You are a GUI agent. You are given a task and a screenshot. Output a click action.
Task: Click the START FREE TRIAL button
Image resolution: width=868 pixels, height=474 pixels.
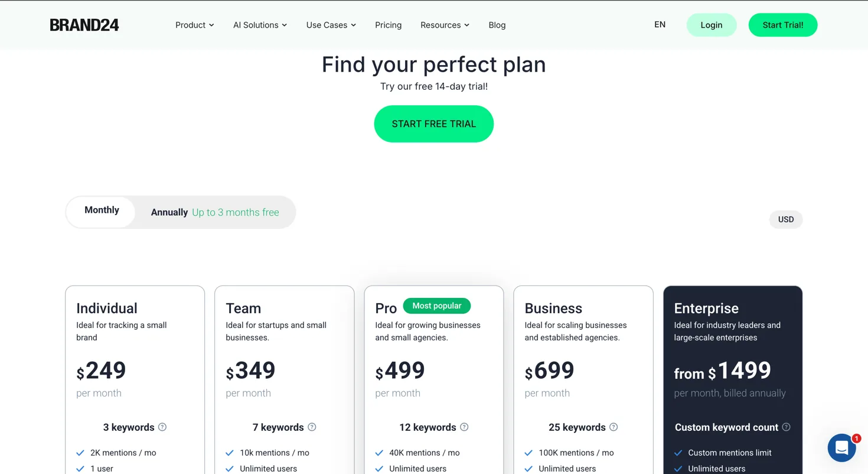pos(434,124)
